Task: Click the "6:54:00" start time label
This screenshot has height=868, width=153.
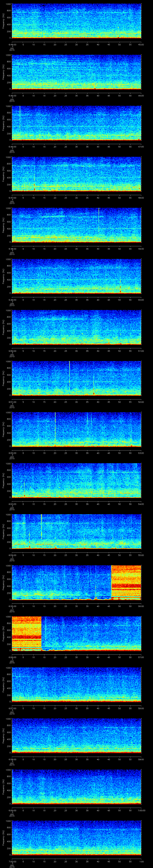Action: 12,555
